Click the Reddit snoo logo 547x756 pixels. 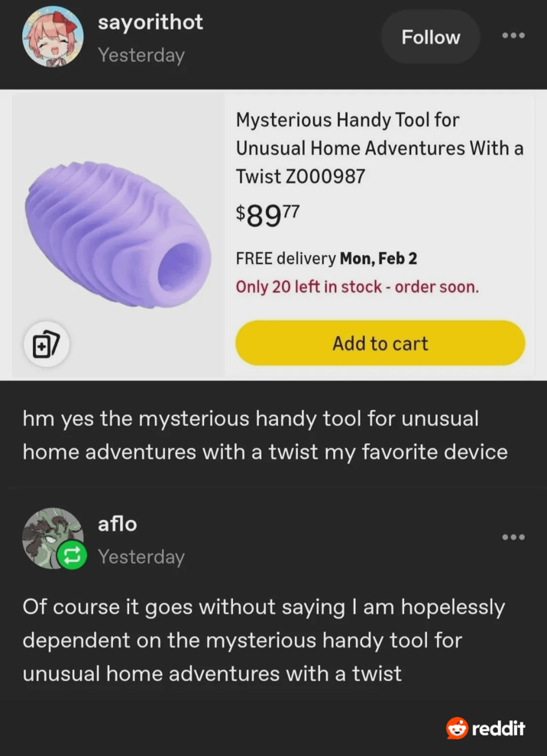click(x=458, y=729)
